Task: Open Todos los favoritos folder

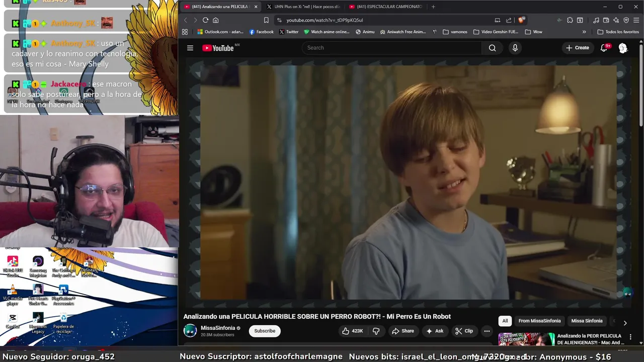Action: [618, 32]
